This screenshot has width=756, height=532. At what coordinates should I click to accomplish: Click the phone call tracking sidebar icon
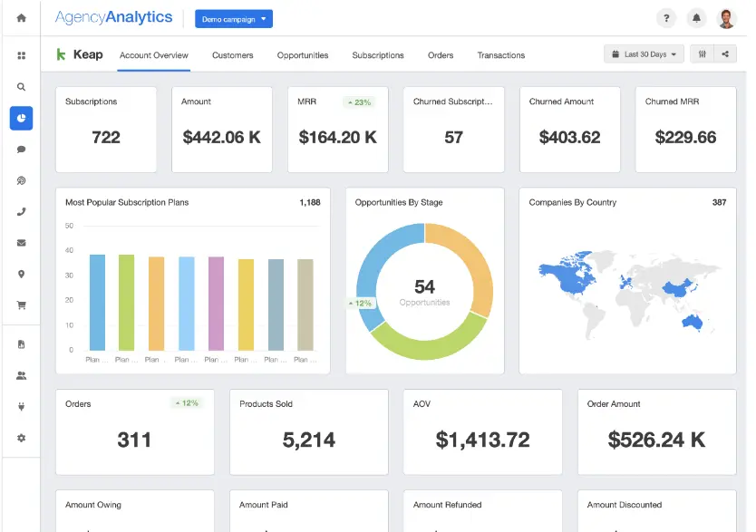21,212
